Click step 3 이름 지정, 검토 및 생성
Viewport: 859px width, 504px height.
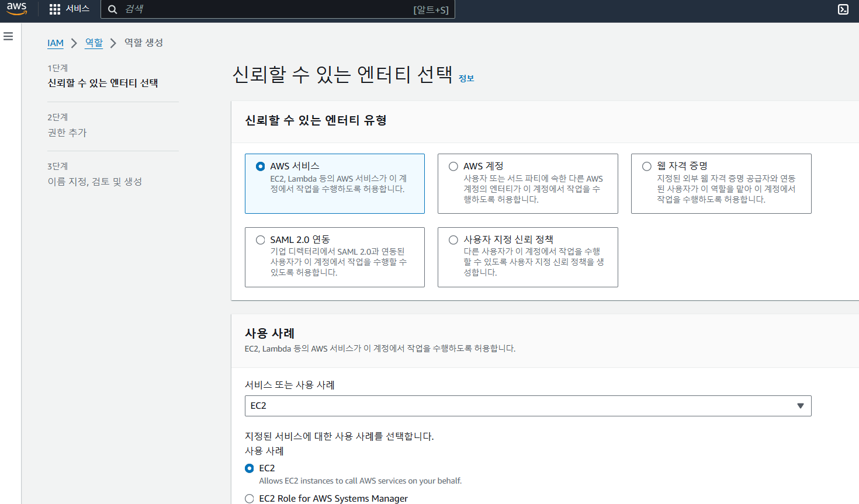click(x=95, y=182)
